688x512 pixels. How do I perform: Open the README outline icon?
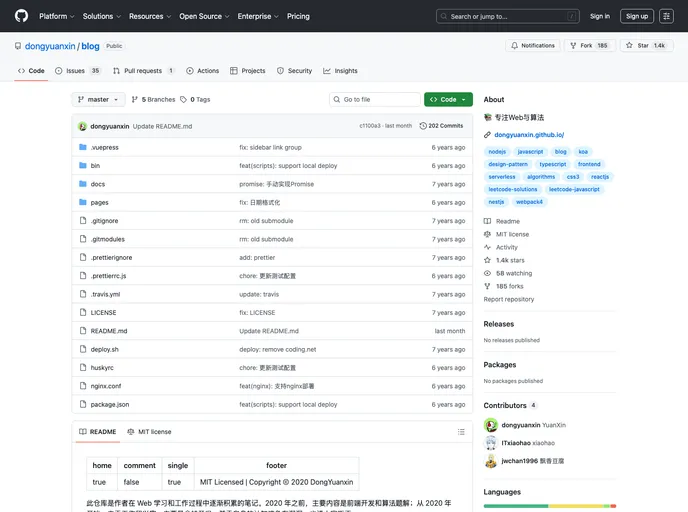tap(458, 432)
